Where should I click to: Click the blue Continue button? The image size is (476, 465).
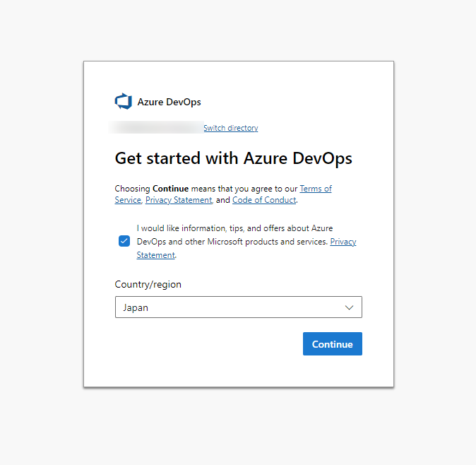coord(333,344)
